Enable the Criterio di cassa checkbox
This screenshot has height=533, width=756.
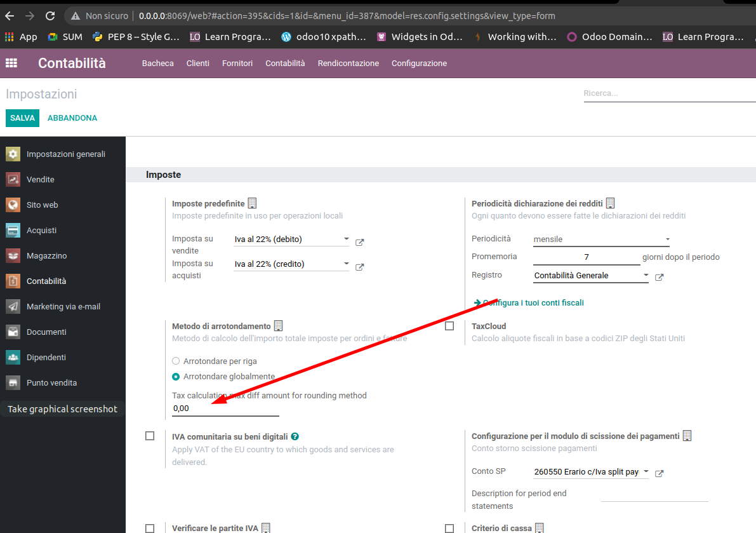pyautogui.click(x=449, y=529)
